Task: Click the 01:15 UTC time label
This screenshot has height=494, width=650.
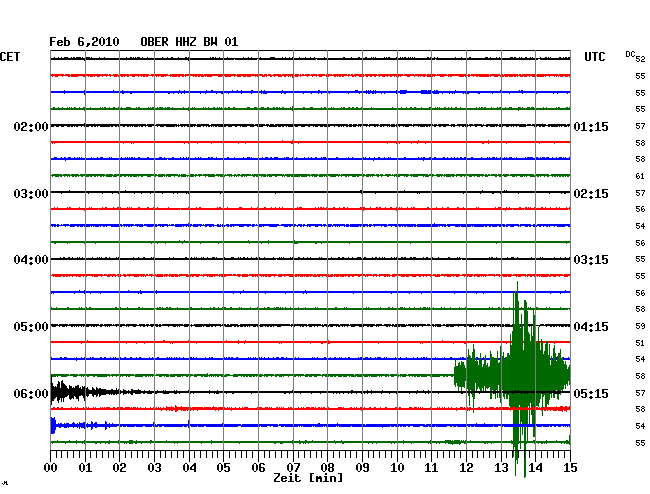Action: 591,126
